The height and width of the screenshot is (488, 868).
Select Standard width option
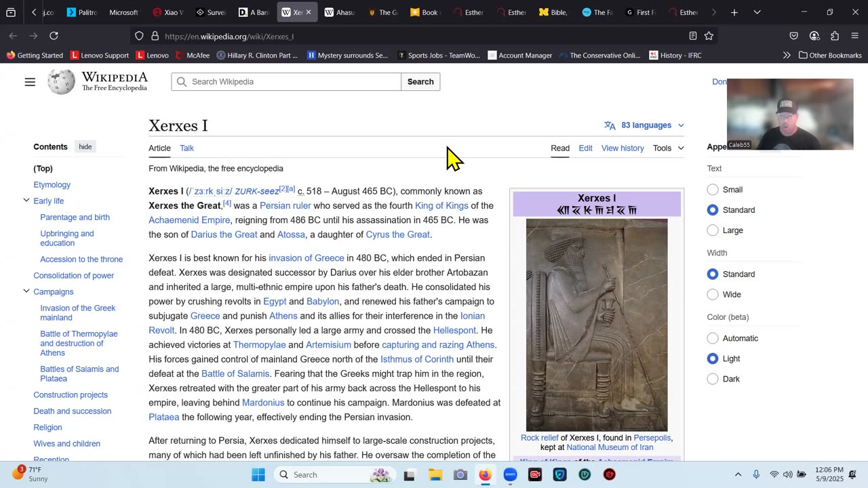pyautogui.click(x=713, y=274)
